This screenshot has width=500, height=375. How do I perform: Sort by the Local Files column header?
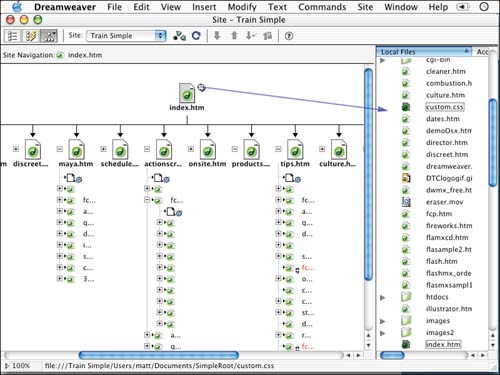pos(424,52)
